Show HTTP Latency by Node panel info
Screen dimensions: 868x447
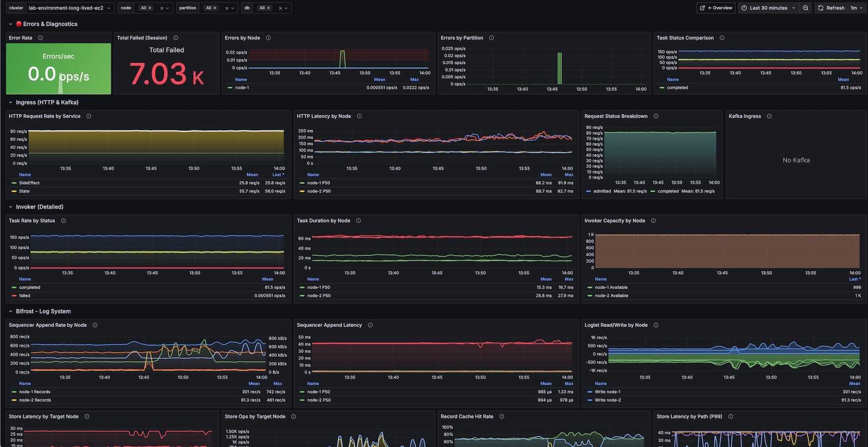(359, 116)
